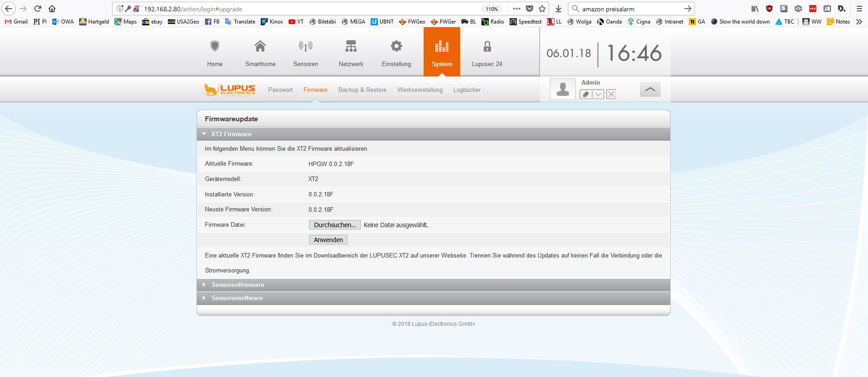Image resolution: width=868 pixels, height=377 pixels.
Task: Open the Admin dropdown arrow
Action: [x=598, y=94]
